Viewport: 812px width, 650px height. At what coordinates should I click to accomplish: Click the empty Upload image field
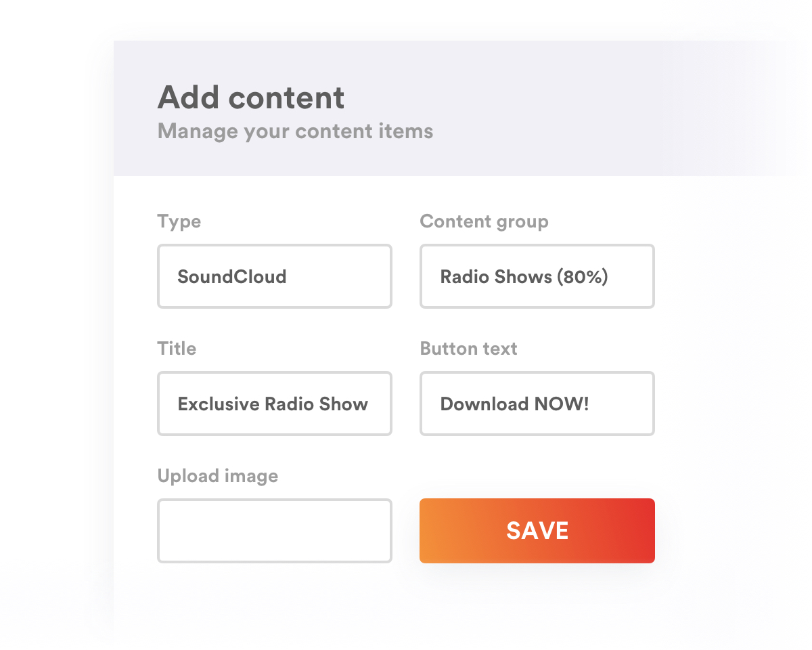coord(274,531)
